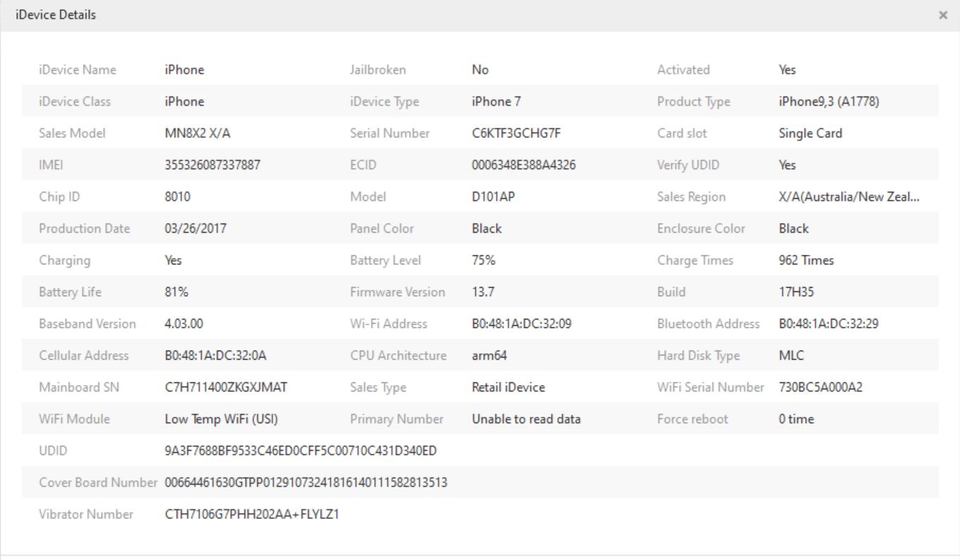Select the UDID string value

(x=301, y=451)
